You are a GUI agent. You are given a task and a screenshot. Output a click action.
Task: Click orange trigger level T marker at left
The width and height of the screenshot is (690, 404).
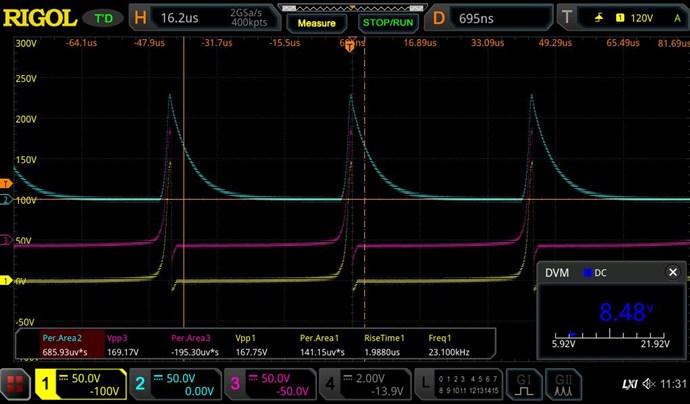pos(6,184)
